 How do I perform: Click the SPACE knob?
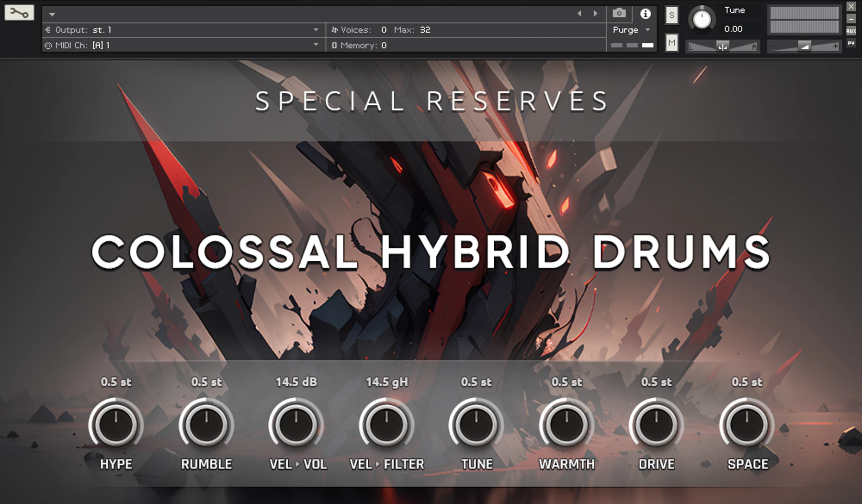coord(747,425)
